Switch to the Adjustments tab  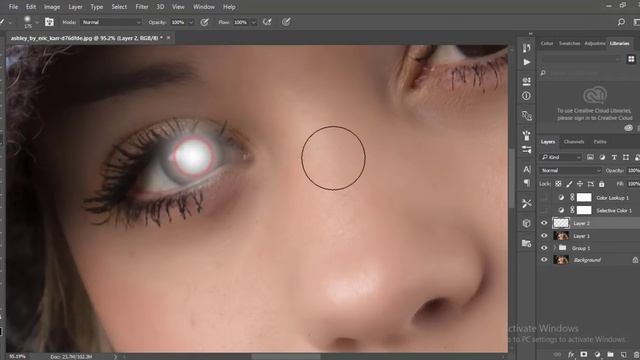click(x=594, y=43)
